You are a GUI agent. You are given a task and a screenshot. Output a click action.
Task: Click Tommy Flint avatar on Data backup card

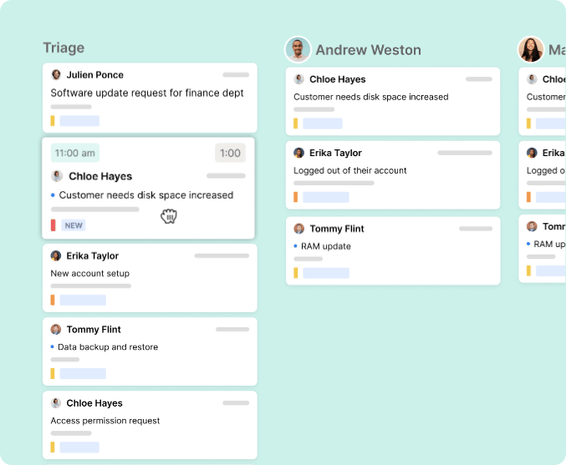(x=56, y=329)
